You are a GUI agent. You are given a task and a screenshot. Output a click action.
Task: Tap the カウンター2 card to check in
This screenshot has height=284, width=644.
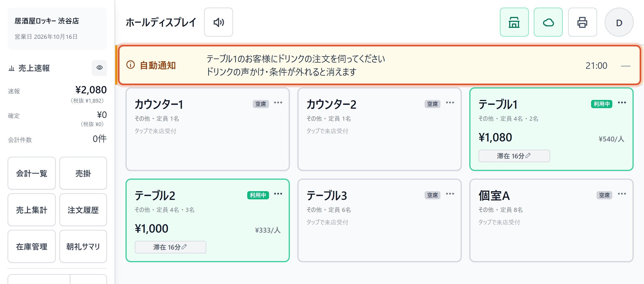coord(379,129)
